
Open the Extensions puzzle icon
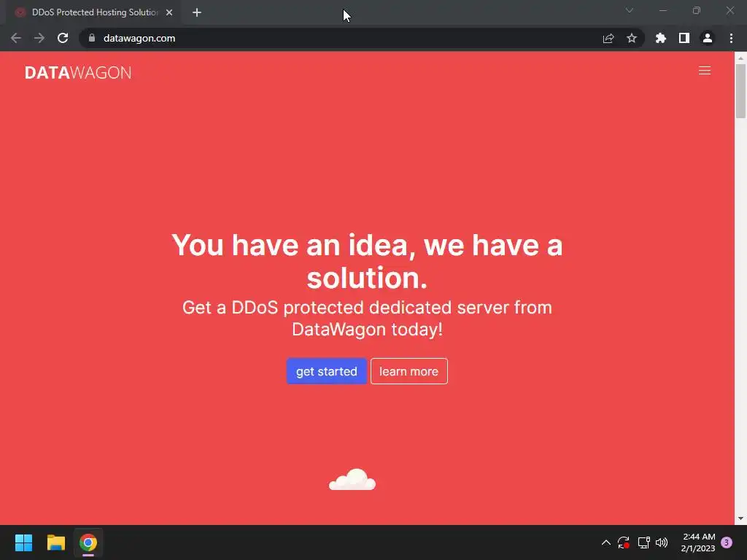coord(661,38)
